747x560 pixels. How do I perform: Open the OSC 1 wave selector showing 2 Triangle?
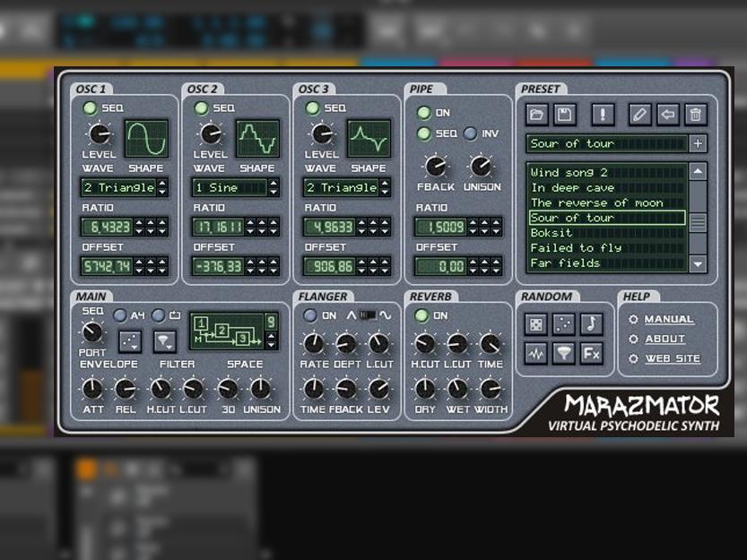point(124,188)
